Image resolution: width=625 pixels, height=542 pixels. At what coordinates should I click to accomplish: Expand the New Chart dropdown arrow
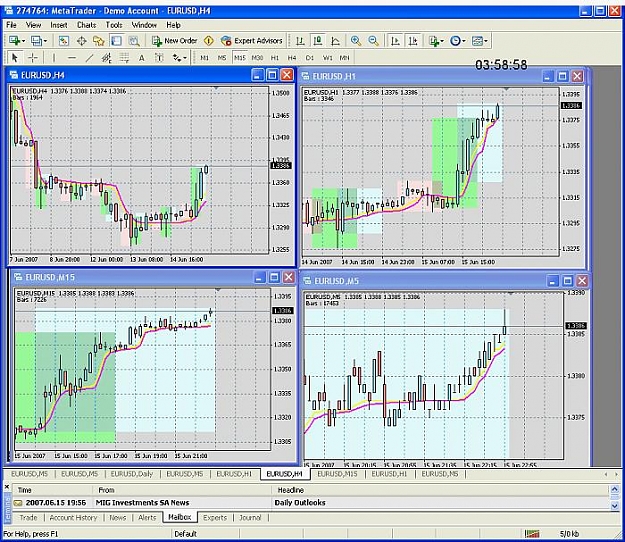click(x=24, y=41)
